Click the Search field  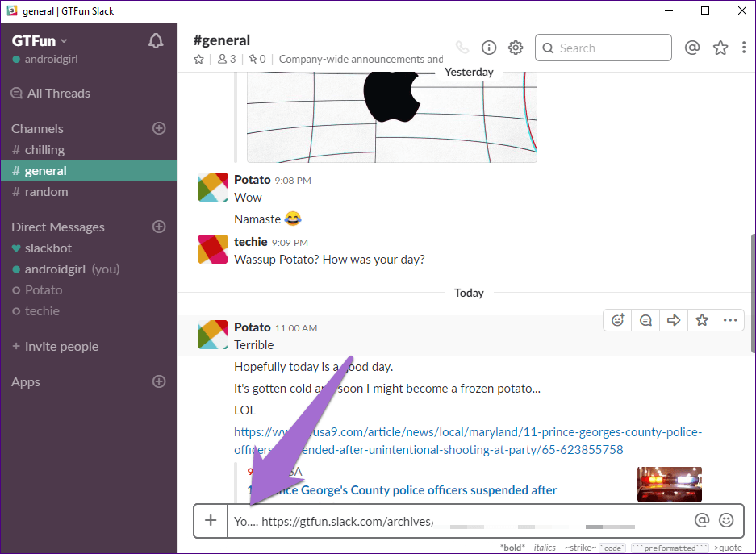[604, 48]
